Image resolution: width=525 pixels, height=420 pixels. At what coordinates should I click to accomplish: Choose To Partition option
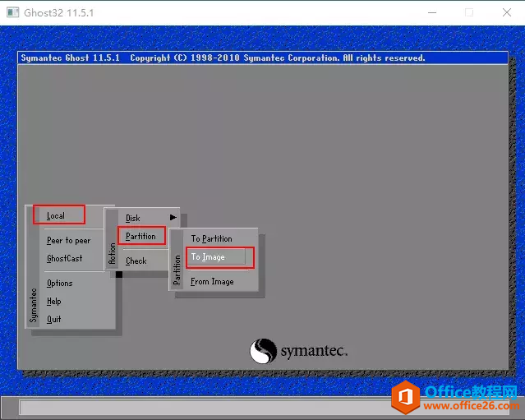212,238
